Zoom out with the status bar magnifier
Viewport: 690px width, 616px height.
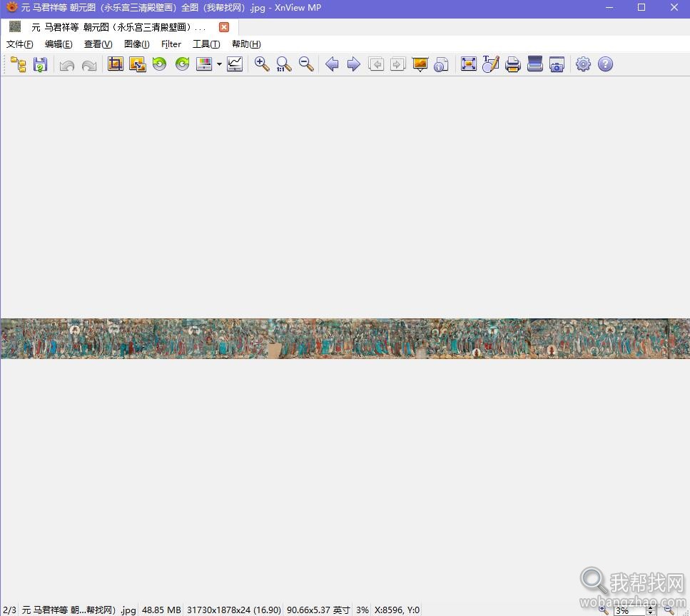click(669, 610)
